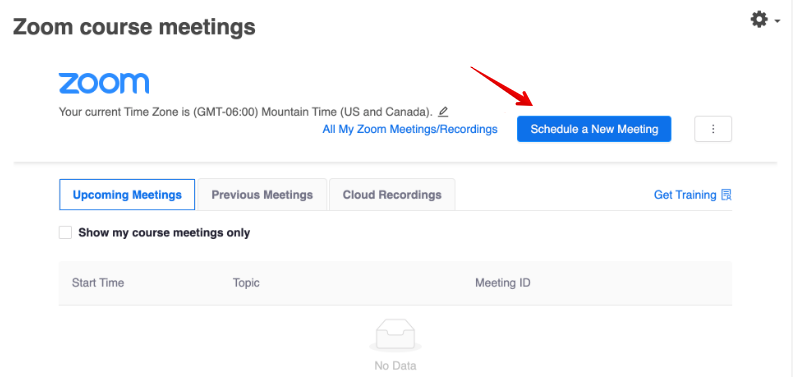This screenshot has height=378, width=793.
Task: Click the empty inbox No Data icon
Action: (395, 337)
